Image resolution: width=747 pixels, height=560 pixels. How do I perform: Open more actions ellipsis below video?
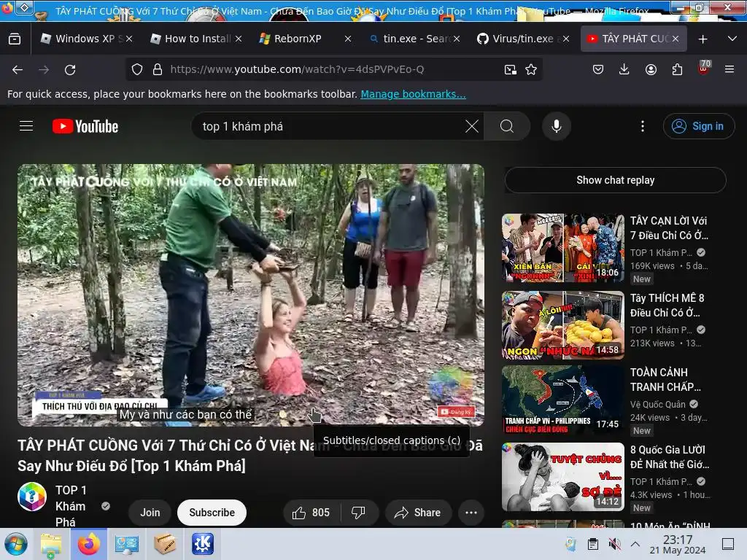pyautogui.click(x=471, y=513)
